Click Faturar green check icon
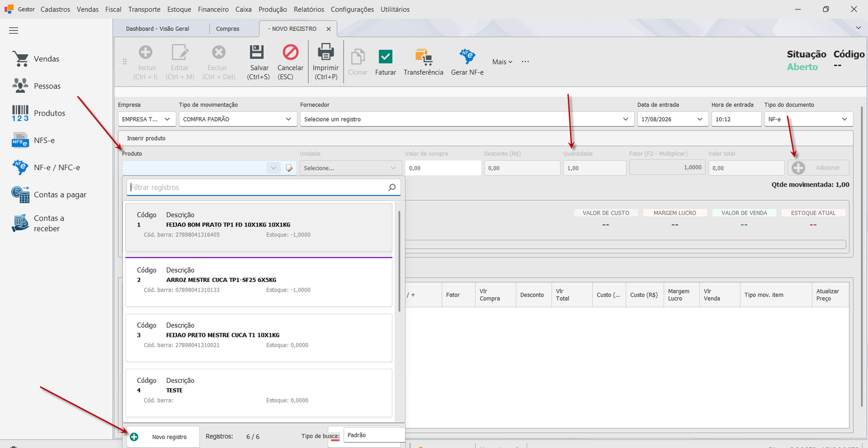The height and width of the screenshot is (448, 868). 386,56
